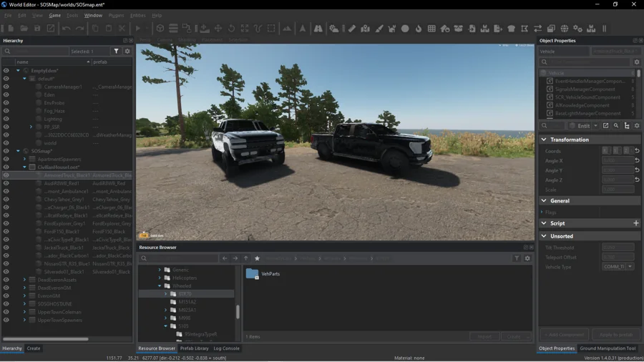Select the Scale expand-arrows tool
The image size is (644, 362).
tap(245, 29)
